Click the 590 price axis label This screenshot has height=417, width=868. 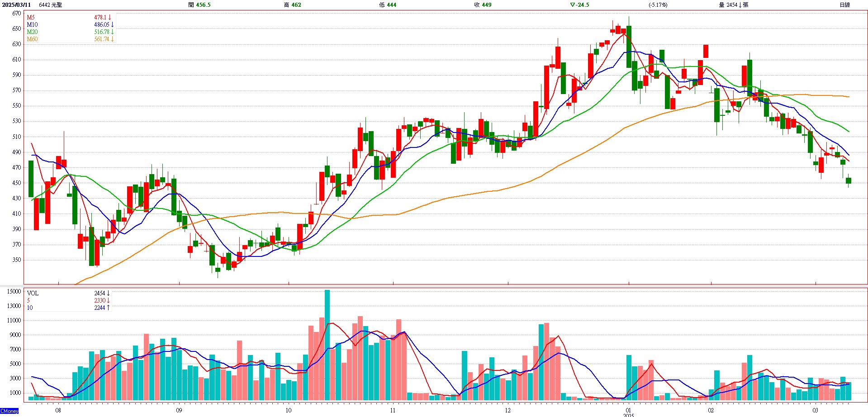coord(17,75)
